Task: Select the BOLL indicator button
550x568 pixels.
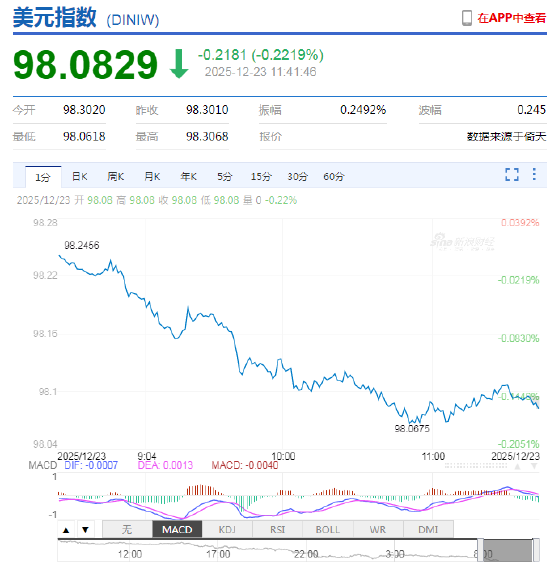Action: tap(328, 530)
